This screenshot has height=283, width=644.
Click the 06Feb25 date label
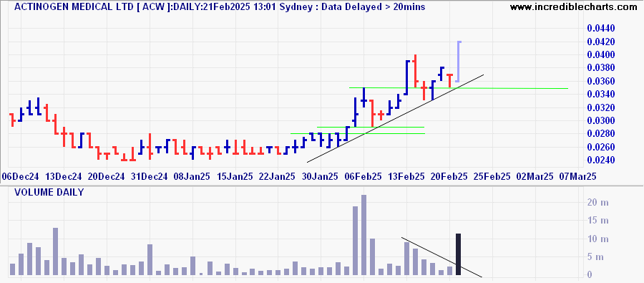364,176
